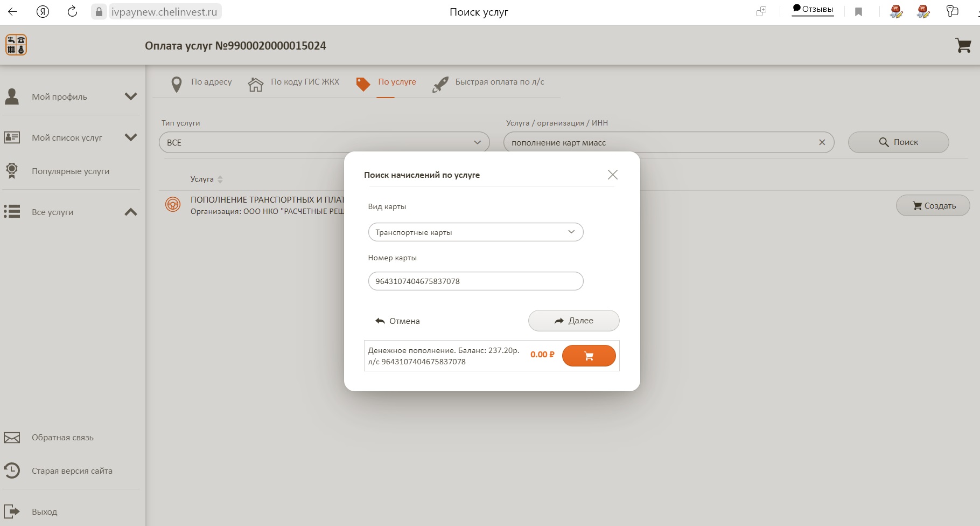This screenshot has width=980, height=526.
Task: Click the Мой профиль user icon
Action: click(12, 96)
